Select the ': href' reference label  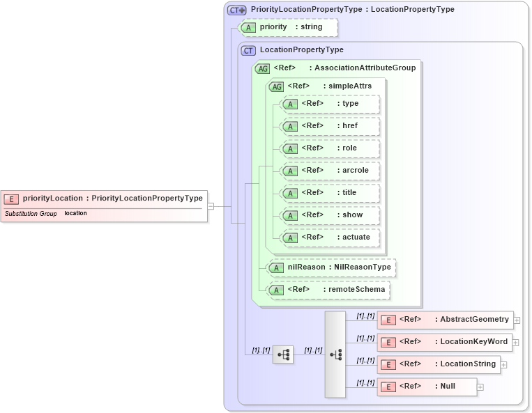pos(347,125)
